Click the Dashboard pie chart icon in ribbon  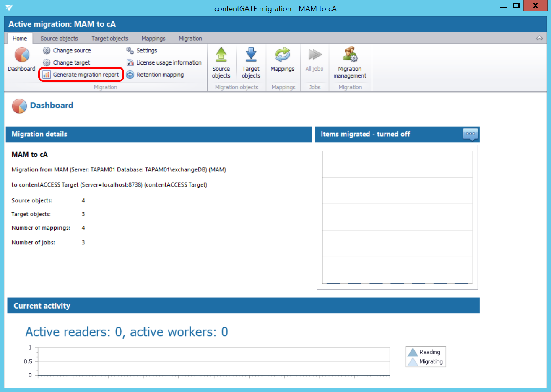(x=22, y=55)
